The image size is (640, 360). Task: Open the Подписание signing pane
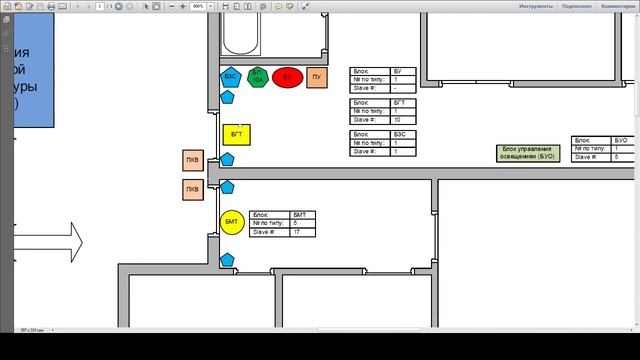coord(577,6)
